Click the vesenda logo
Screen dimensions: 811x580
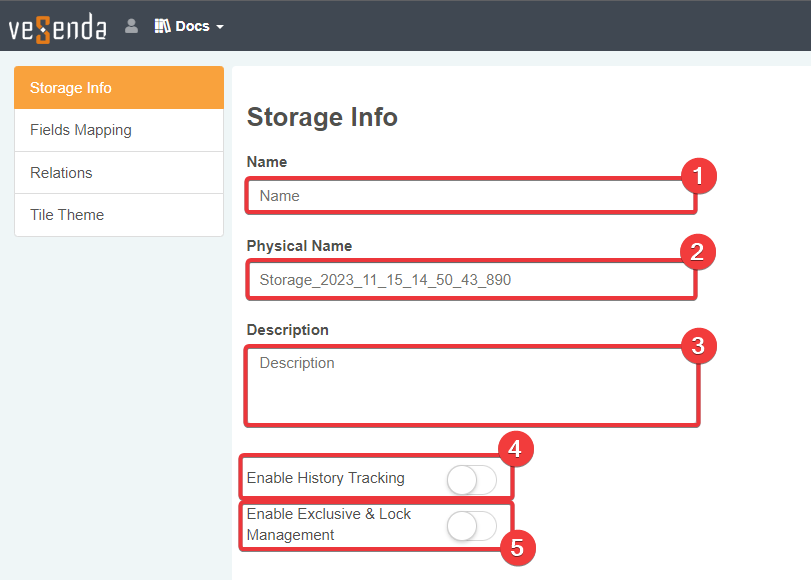57,27
